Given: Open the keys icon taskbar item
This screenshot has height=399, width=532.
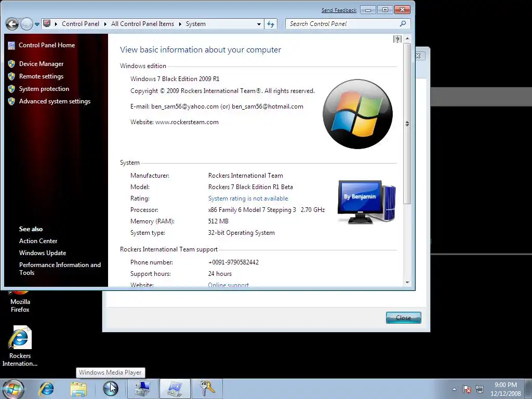Looking at the screenshot, I should (x=207, y=389).
